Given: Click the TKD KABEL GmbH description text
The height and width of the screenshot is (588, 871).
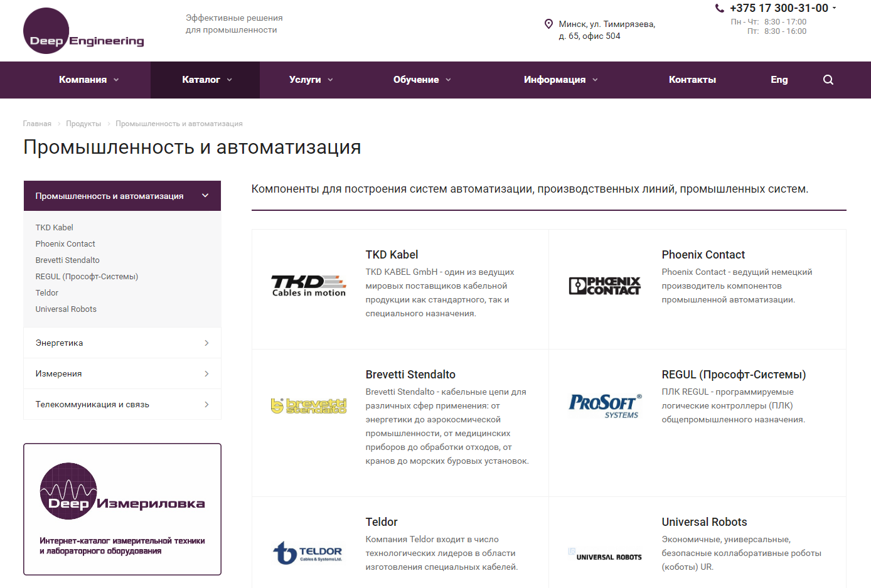Looking at the screenshot, I should [440, 292].
